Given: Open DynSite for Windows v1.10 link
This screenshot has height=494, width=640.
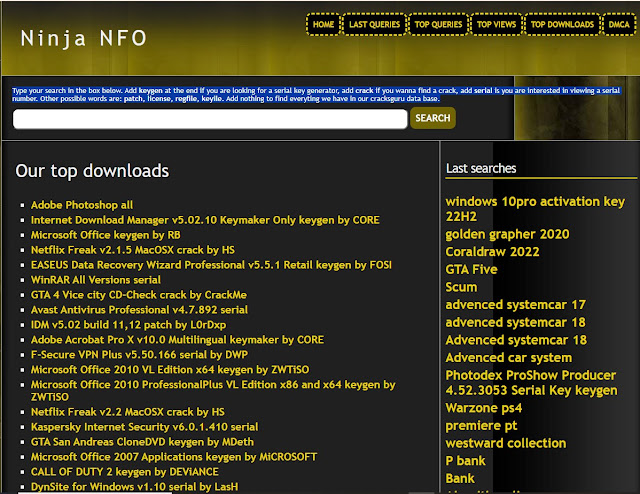Looking at the screenshot, I should tap(134, 487).
